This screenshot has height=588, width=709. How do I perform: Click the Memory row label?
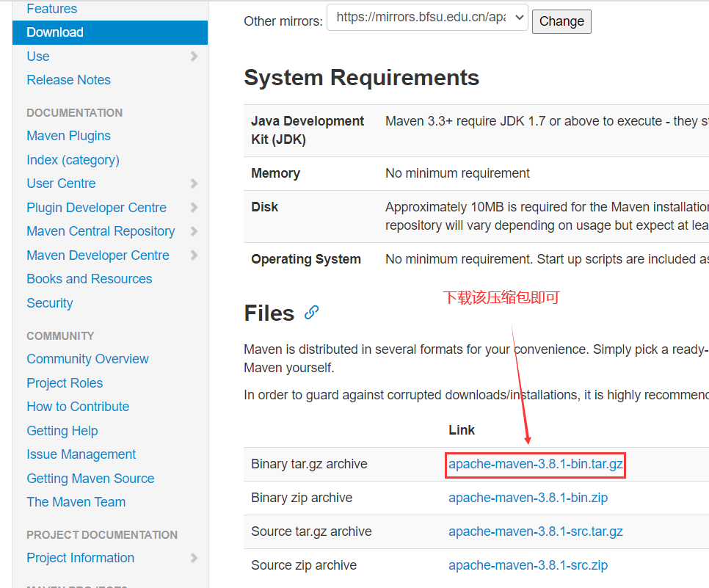[x=276, y=173]
